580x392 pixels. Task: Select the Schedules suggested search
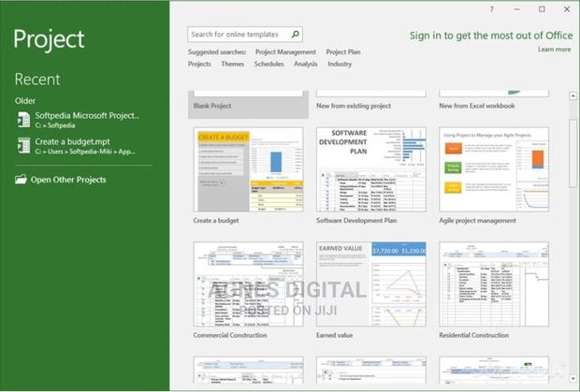(268, 64)
